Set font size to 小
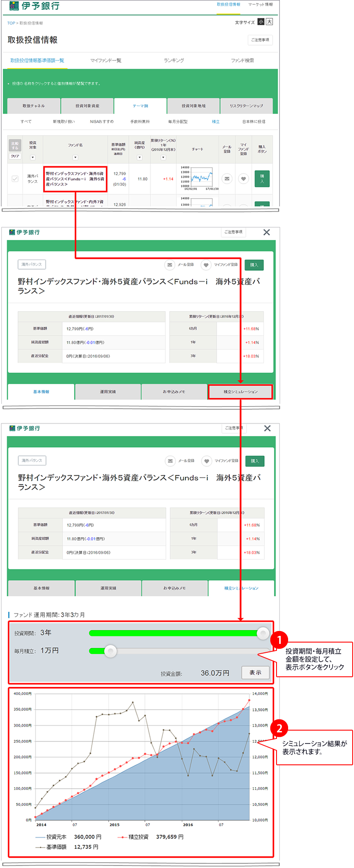Image resolution: width=354 pixels, height=868 pixels. (261, 22)
